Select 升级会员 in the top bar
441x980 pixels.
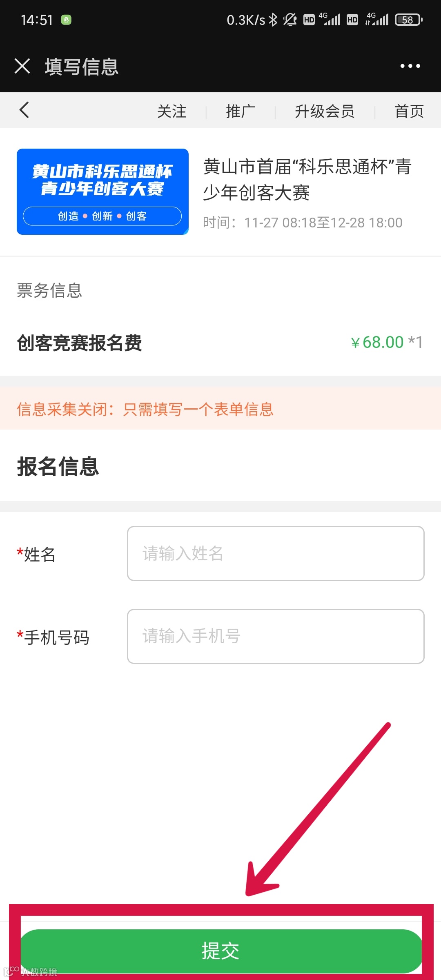pos(325,111)
